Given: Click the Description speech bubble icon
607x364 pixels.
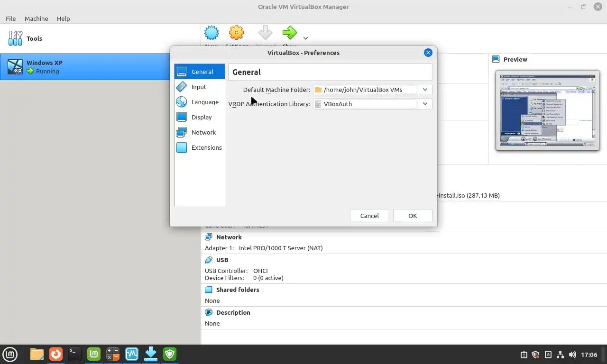Looking at the screenshot, I should tap(209, 312).
